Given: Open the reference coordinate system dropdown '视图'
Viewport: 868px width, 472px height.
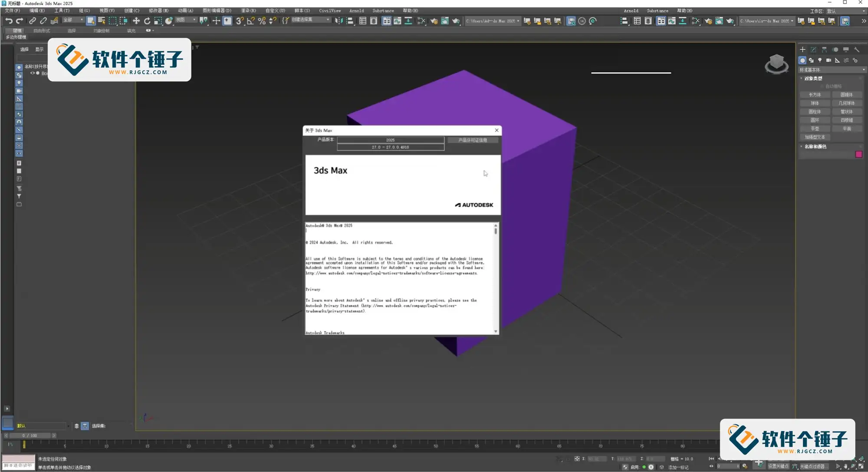Looking at the screenshot, I should 186,20.
